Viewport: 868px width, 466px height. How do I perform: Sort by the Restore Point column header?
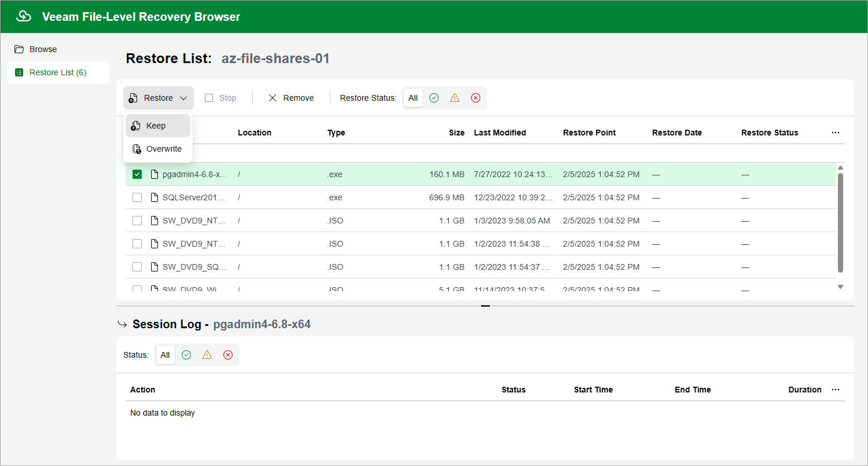(x=590, y=133)
